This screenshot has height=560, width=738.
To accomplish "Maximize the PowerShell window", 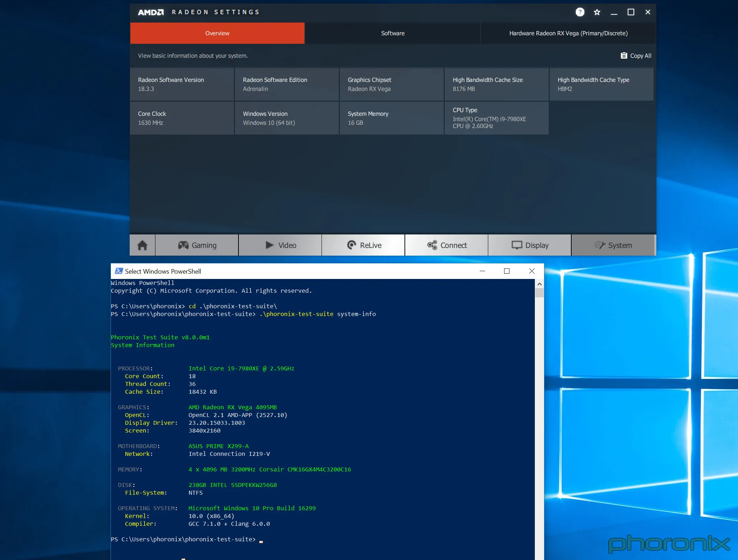I will click(507, 271).
